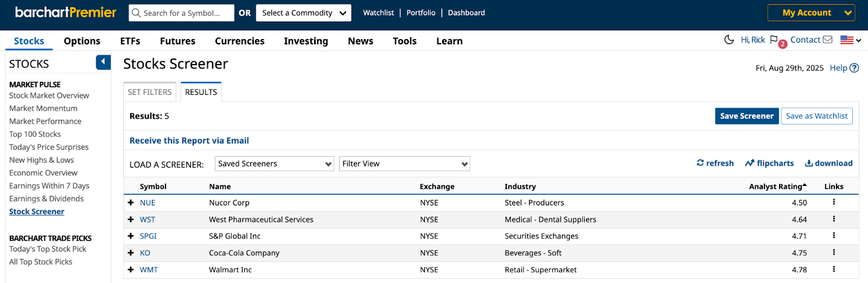Open the Currencies menu
The height and width of the screenshot is (283, 868).
(x=240, y=41)
